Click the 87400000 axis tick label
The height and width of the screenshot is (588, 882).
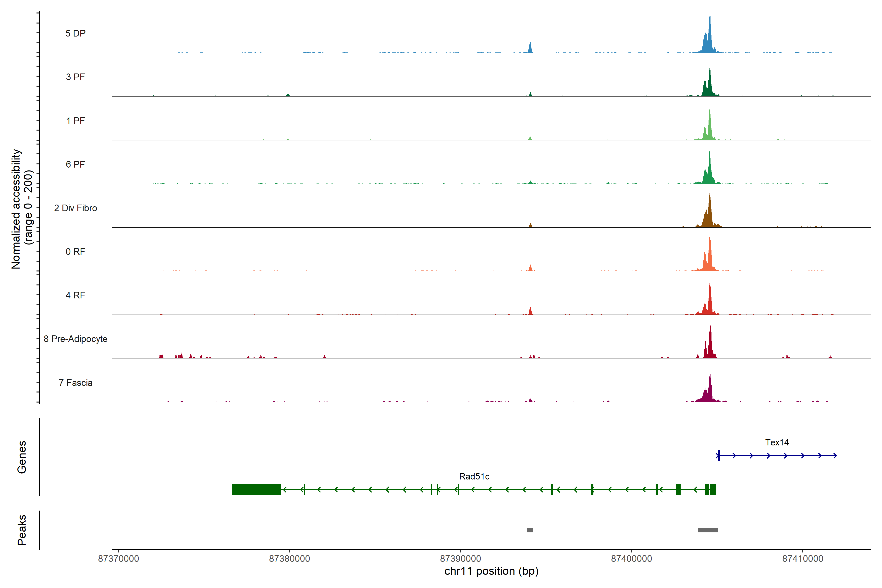coord(632,559)
